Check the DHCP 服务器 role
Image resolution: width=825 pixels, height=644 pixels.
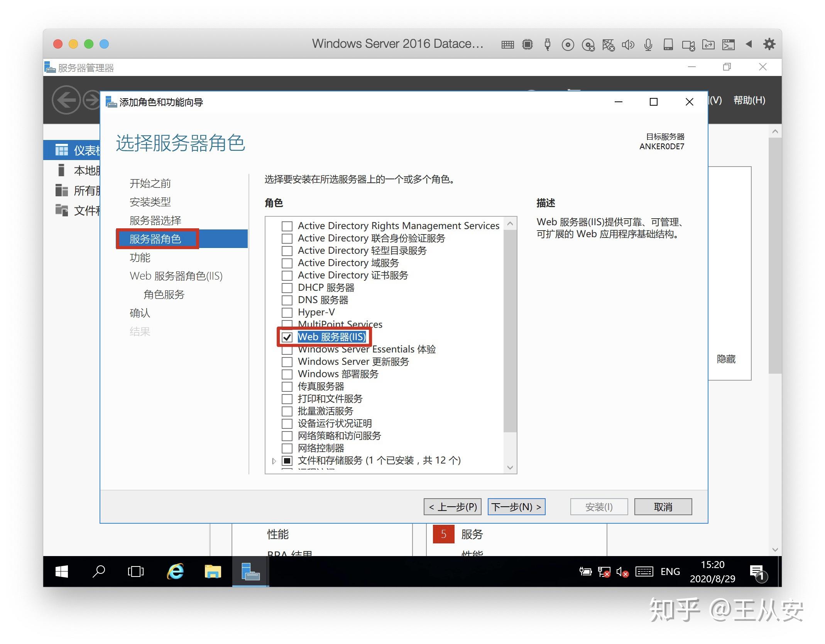[x=287, y=288]
